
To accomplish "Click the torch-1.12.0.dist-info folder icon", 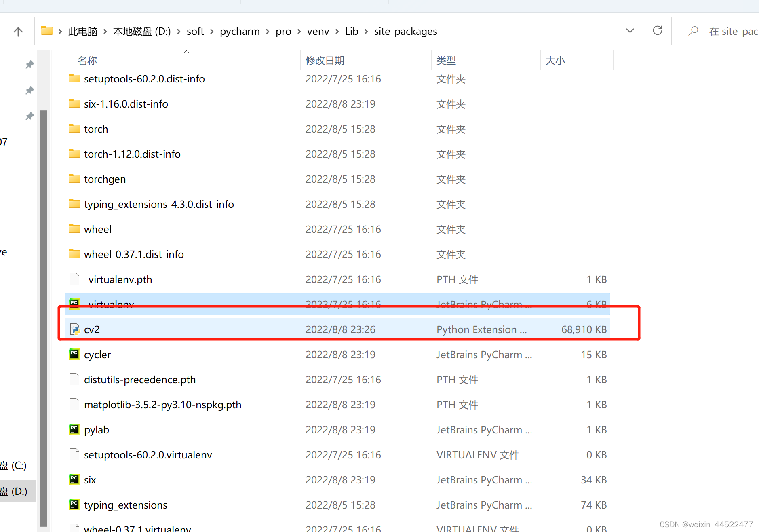I will (x=74, y=154).
